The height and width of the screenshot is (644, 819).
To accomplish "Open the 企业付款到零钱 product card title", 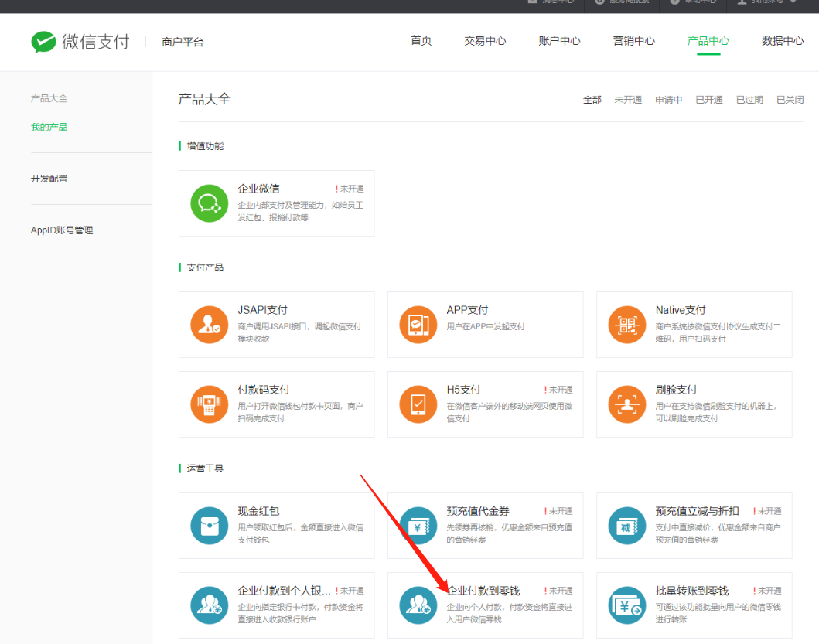I will pyautogui.click(x=483, y=591).
